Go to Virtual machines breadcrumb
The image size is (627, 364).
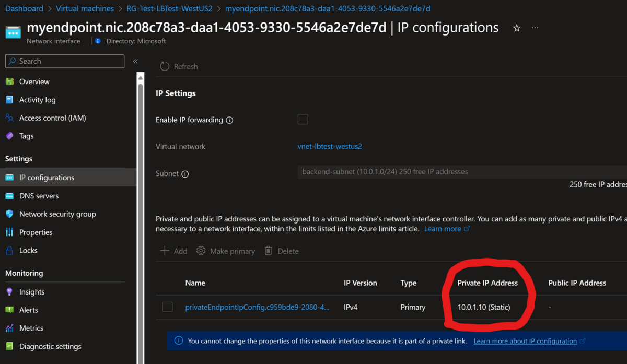[x=85, y=9]
